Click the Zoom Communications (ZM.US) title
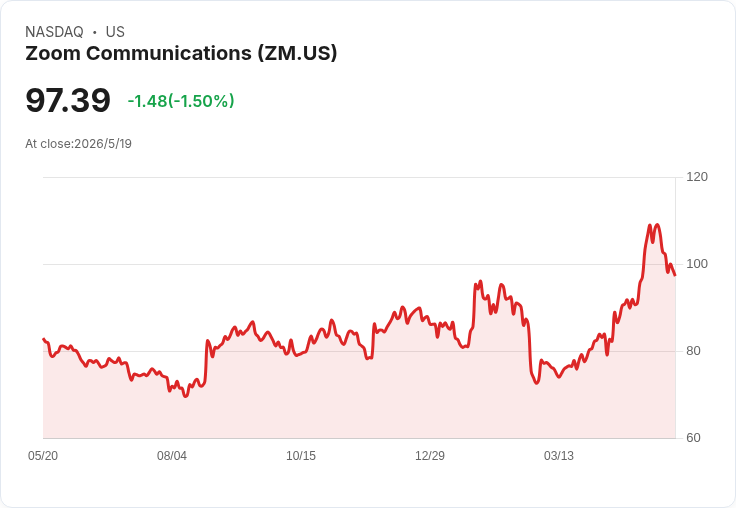 click(181, 53)
